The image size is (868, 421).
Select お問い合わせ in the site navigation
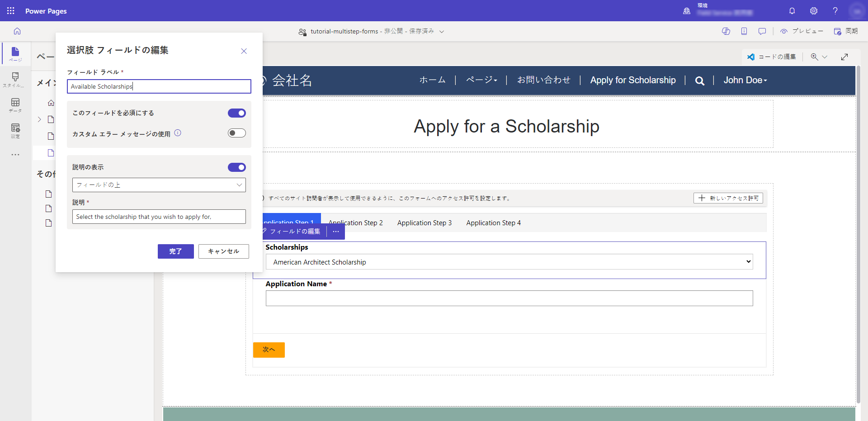point(544,80)
